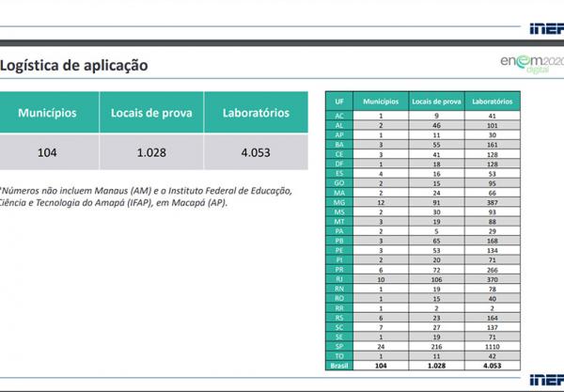Select RJ locais de prova value 106

[x=436, y=279]
